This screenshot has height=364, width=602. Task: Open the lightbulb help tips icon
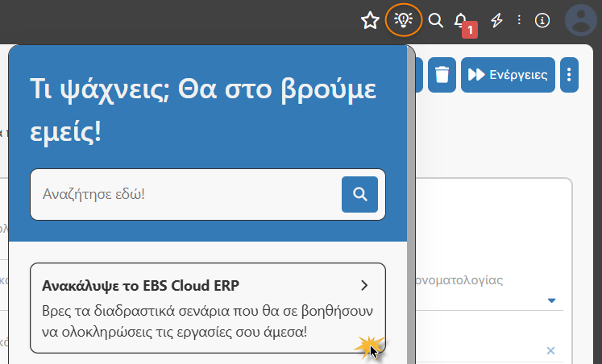[x=404, y=20]
